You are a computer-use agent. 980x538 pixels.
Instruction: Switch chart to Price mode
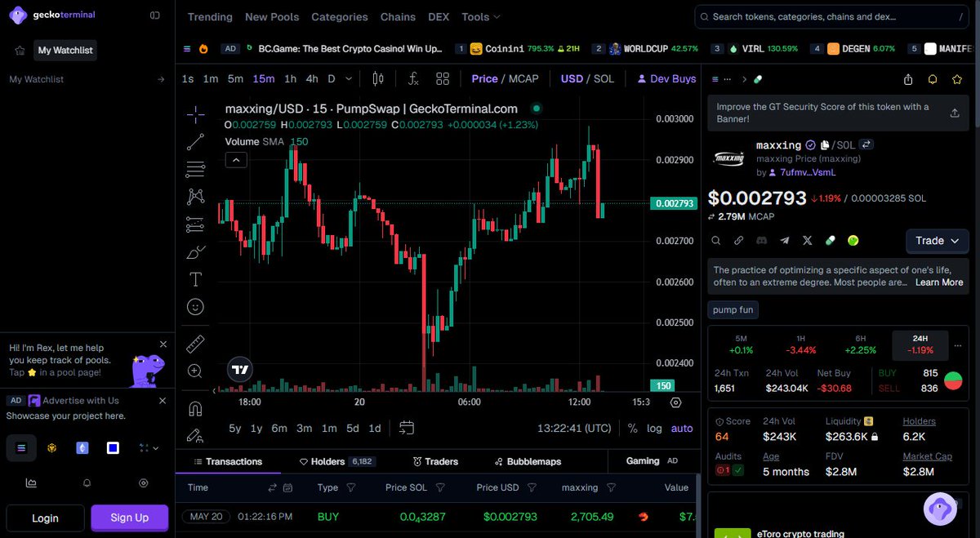click(484, 79)
